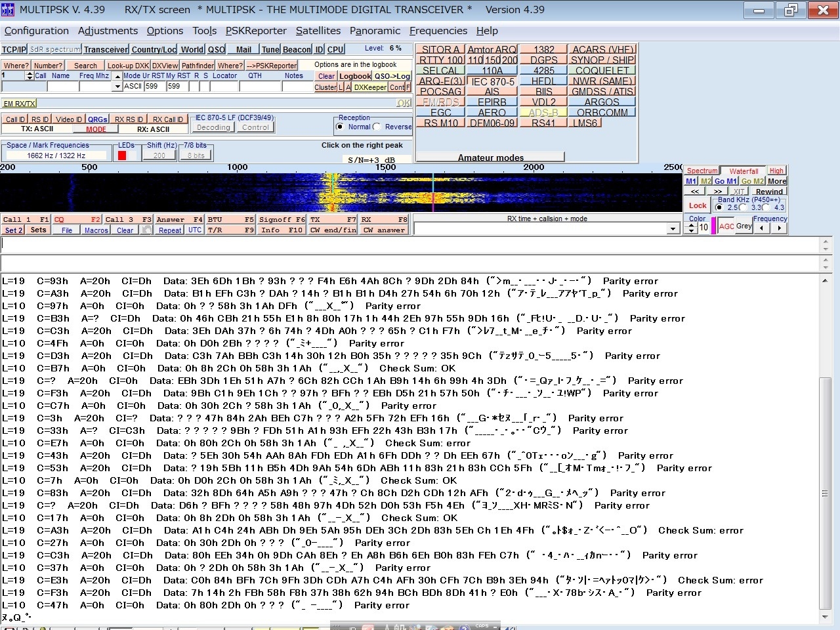
Task: Switch to the Waterfall display tab
Action: 743,171
